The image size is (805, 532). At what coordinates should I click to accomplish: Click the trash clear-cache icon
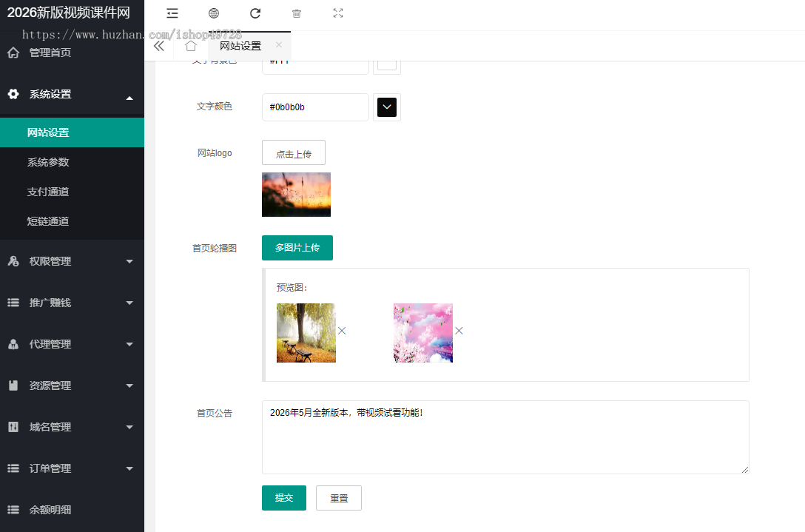pyautogui.click(x=296, y=13)
